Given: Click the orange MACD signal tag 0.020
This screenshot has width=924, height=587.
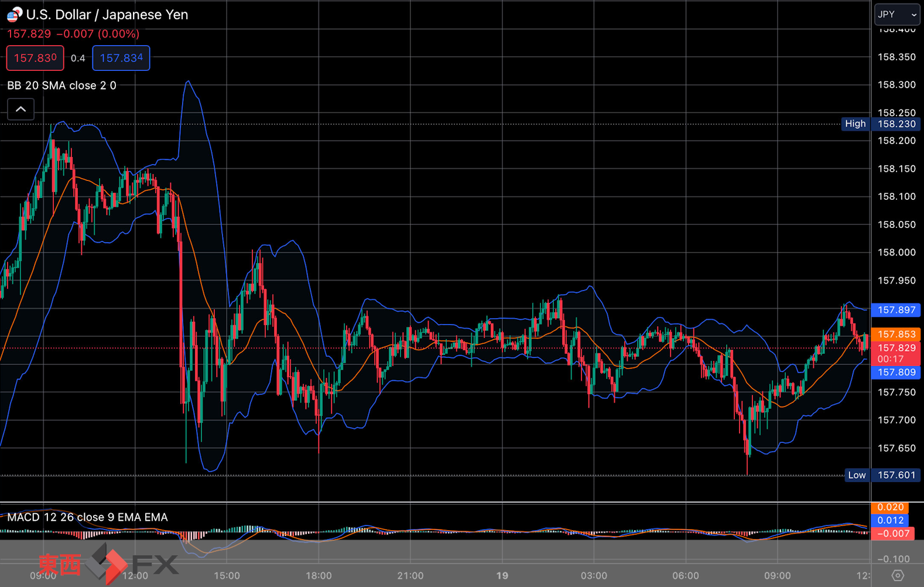Looking at the screenshot, I should tap(890, 507).
